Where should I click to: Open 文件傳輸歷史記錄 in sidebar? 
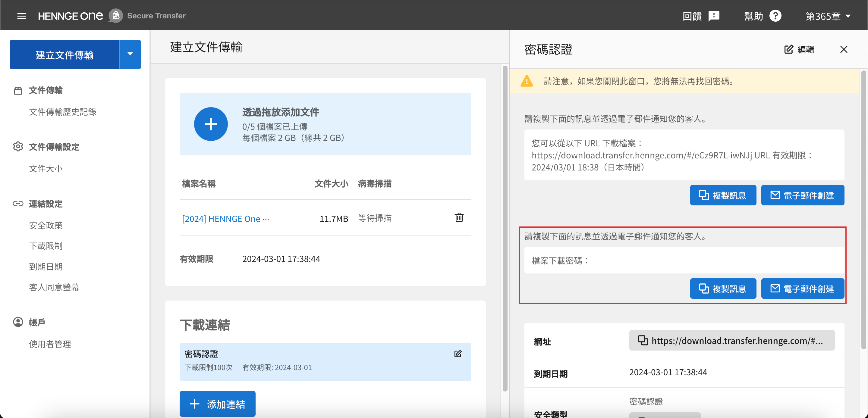coord(63,111)
